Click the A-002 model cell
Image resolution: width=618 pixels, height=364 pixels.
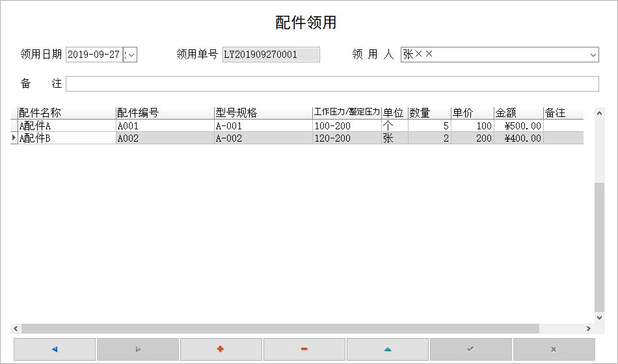(x=263, y=138)
